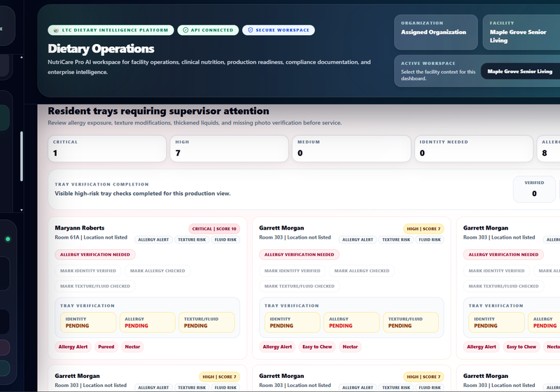Click the sidebar vertical scrollbar thumb
Screen dimensions: 560x392
point(22,156)
